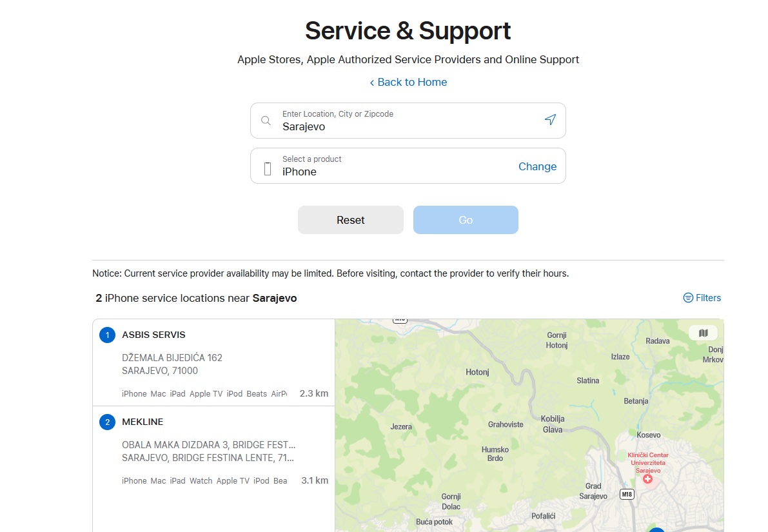Image resolution: width=768 pixels, height=532 pixels.
Task: Click Kosevo label on the map
Action: pyautogui.click(x=649, y=435)
